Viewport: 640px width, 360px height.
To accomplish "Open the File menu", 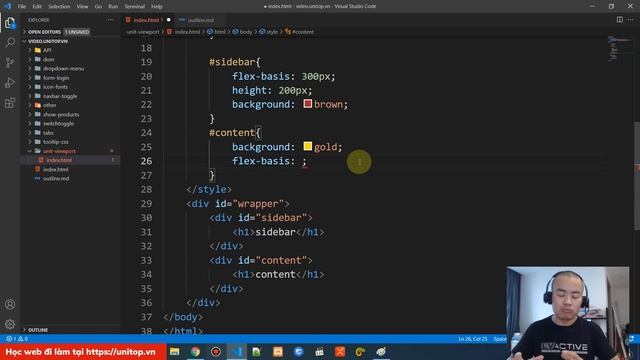I will tap(22, 7).
